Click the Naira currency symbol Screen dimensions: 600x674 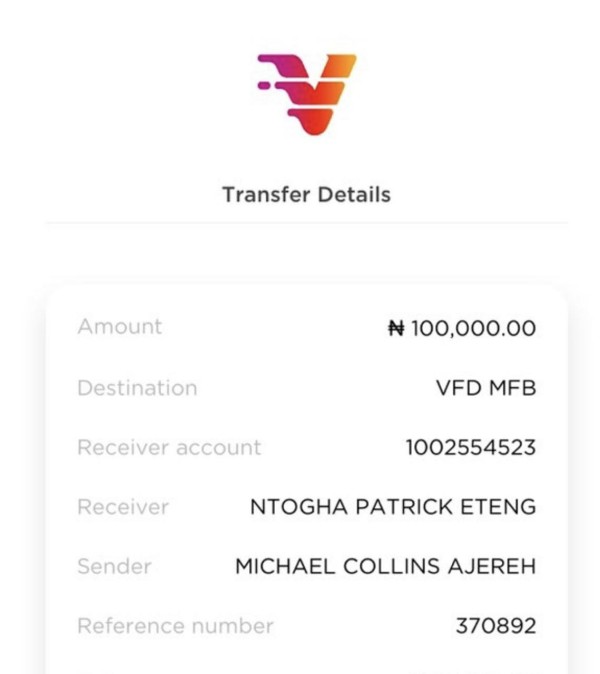(397, 328)
